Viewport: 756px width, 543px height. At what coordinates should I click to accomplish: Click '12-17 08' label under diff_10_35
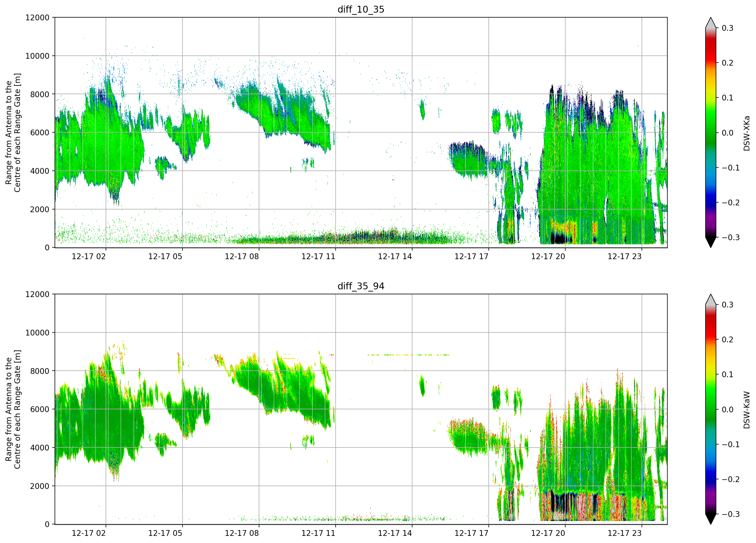coord(242,256)
